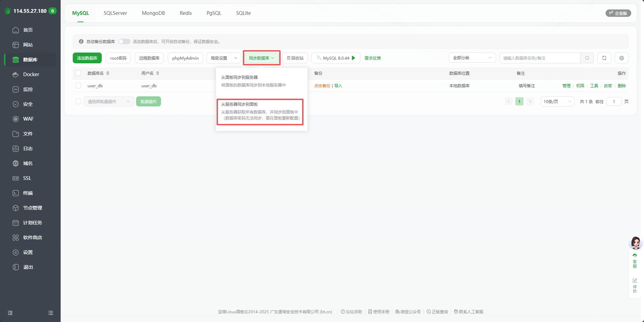This screenshot has width=644, height=322.
Task: Tick the select-all checkbox in table header
Action: coord(78,73)
